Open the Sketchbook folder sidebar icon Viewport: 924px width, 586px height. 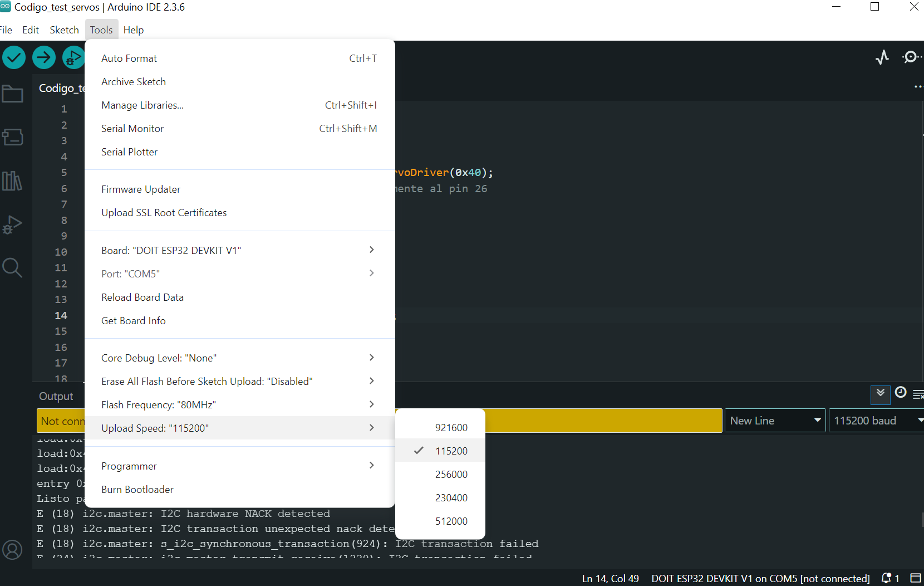coord(12,94)
